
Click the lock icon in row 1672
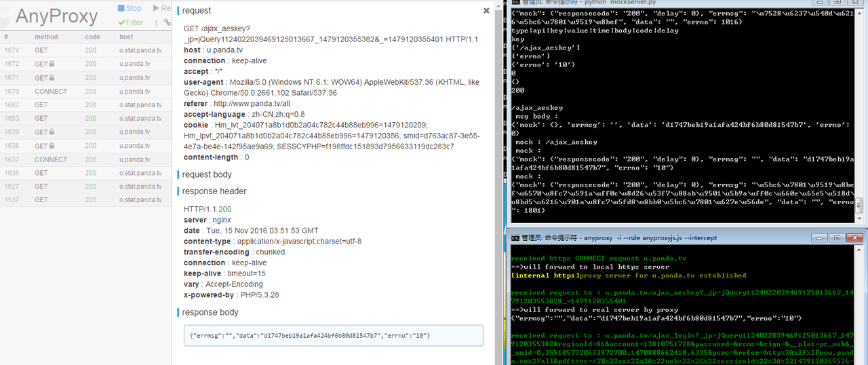pyautogui.click(x=52, y=64)
